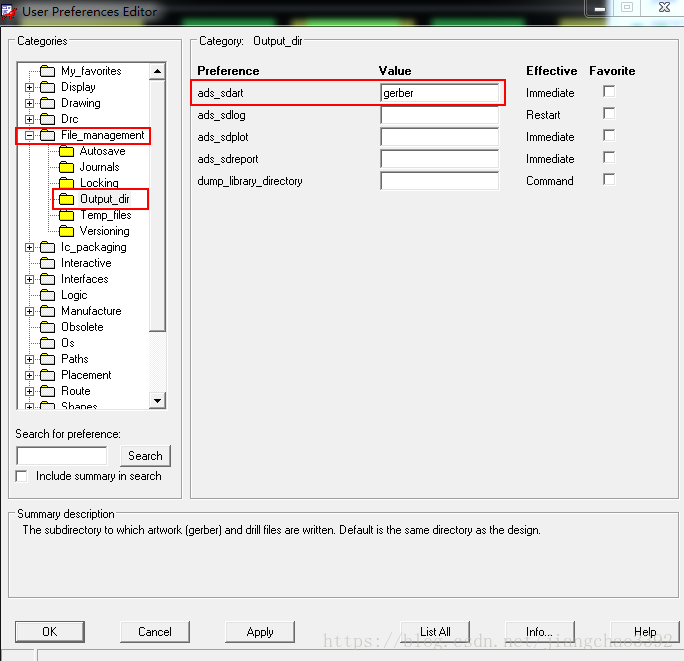This screenshot has width=684, height=661.
Task: Collapse the File_management category
Action: [29, 135]
